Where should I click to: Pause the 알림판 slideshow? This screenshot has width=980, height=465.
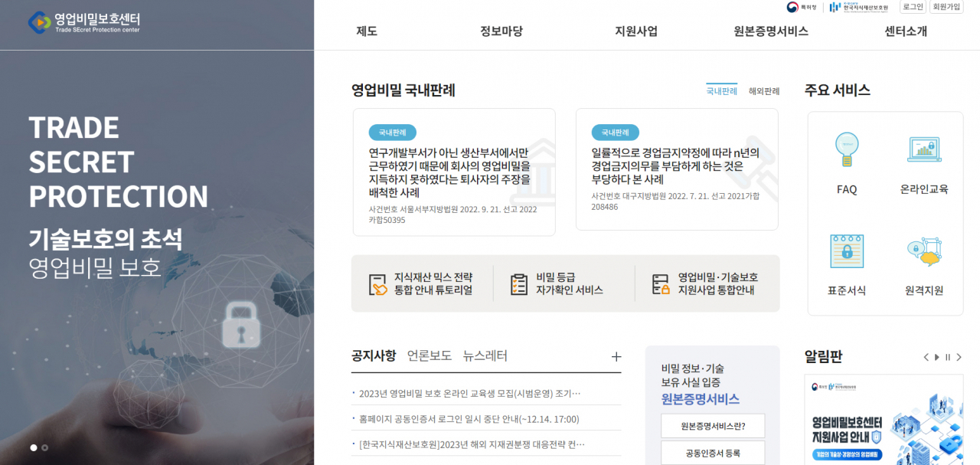click(x=948, y=357)
